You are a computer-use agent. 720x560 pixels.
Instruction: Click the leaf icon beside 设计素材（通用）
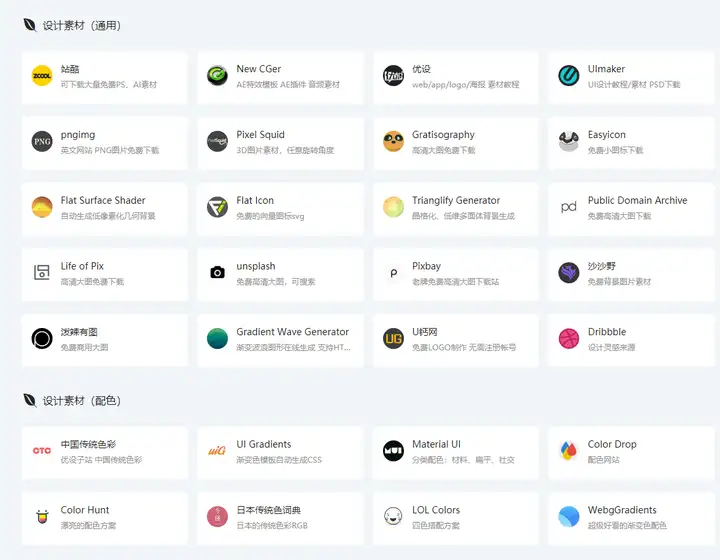30,25
